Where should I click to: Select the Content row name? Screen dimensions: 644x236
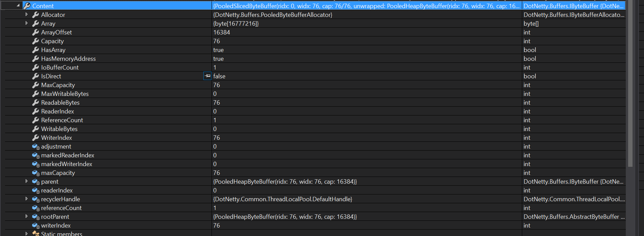[x=43, y=6]
